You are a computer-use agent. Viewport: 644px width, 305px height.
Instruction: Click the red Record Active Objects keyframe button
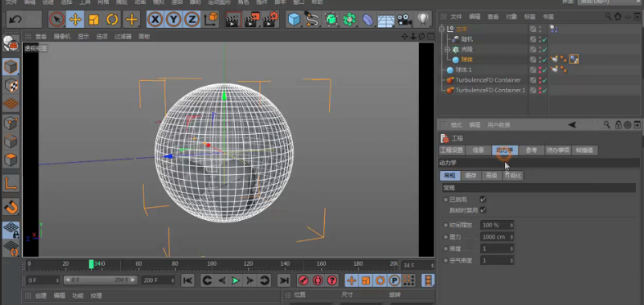click(303, 280)
